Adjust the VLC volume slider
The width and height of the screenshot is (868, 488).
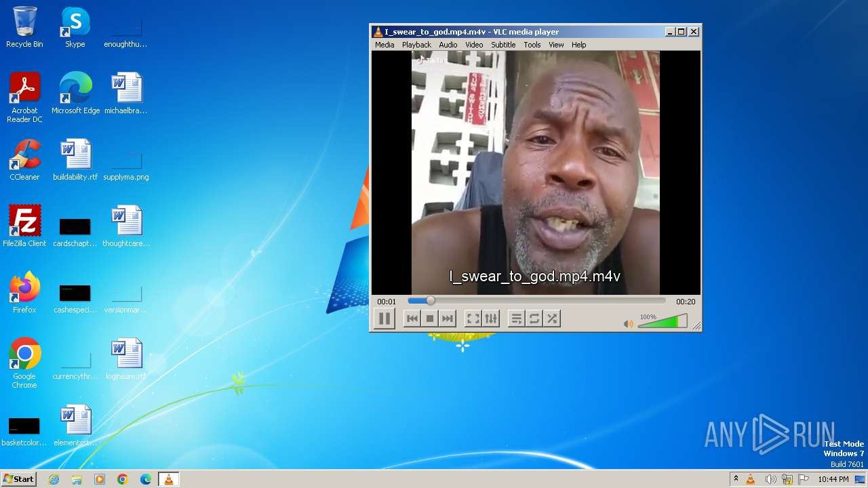(x=663, y=321)
